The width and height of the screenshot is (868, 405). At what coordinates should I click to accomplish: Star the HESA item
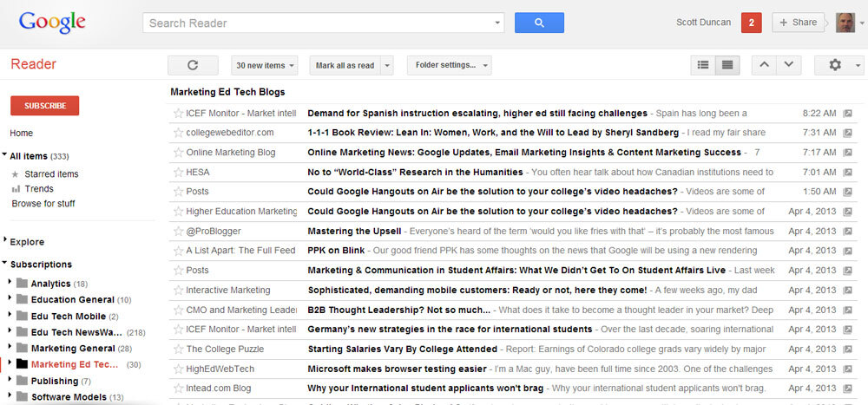[178, 173]
